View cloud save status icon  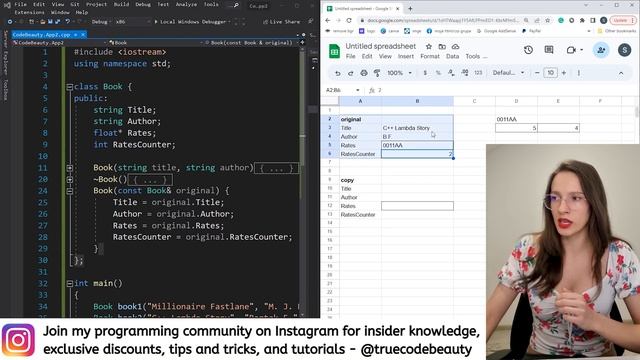[x=456, y=47]
